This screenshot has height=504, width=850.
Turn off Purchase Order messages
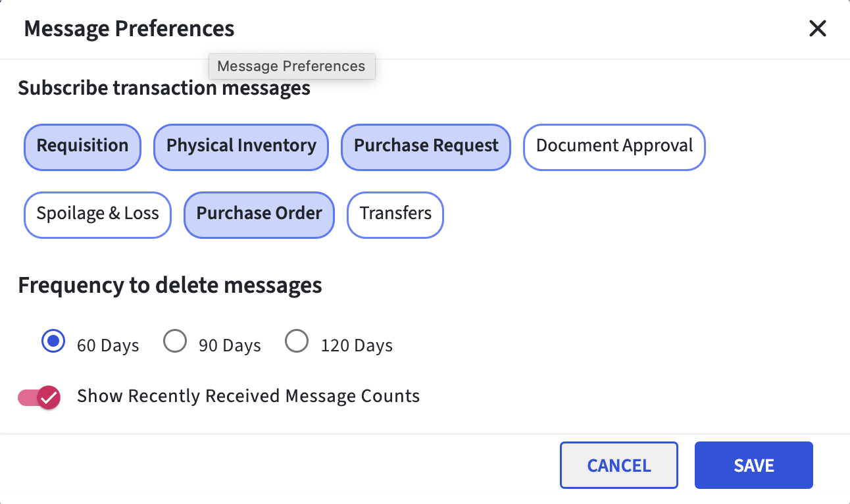259,214
